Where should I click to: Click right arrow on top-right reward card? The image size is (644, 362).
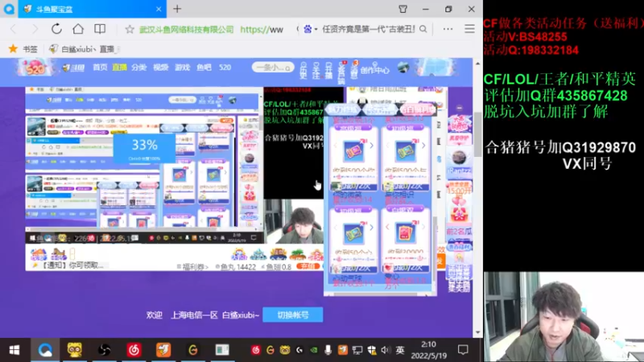coord(423,146)
